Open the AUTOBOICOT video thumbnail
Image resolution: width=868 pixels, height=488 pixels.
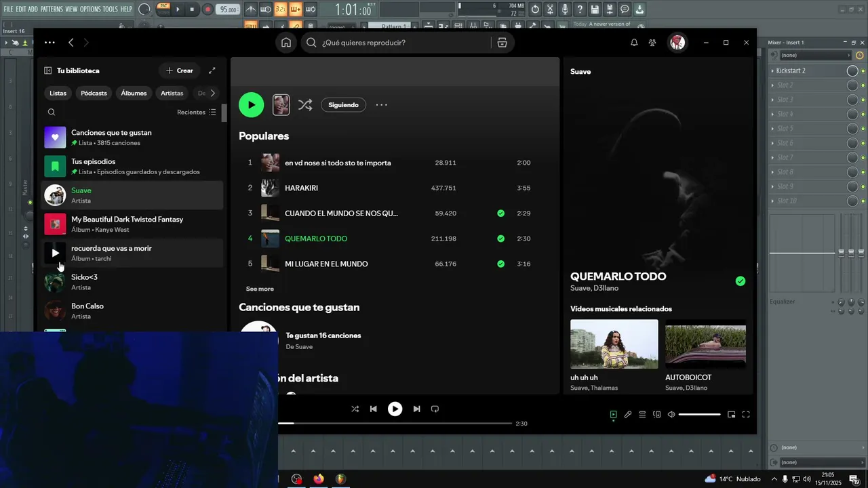[x=705, y=344]
